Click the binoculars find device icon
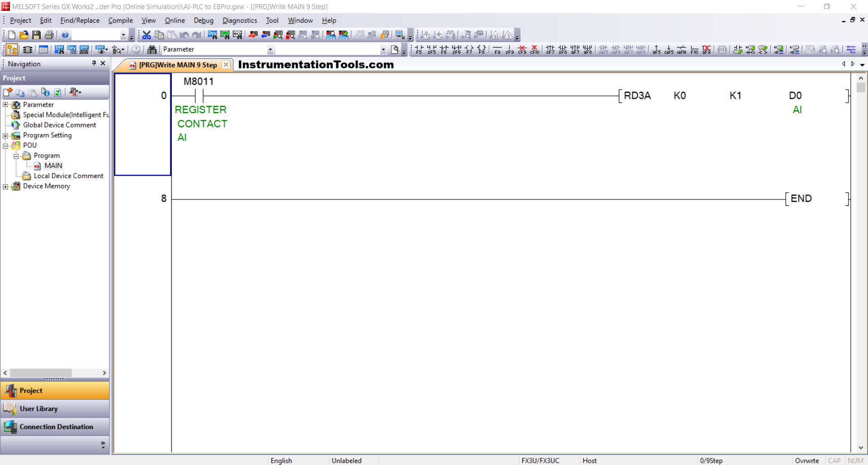The width and height of the screenshot is (868, 465). 152,50
